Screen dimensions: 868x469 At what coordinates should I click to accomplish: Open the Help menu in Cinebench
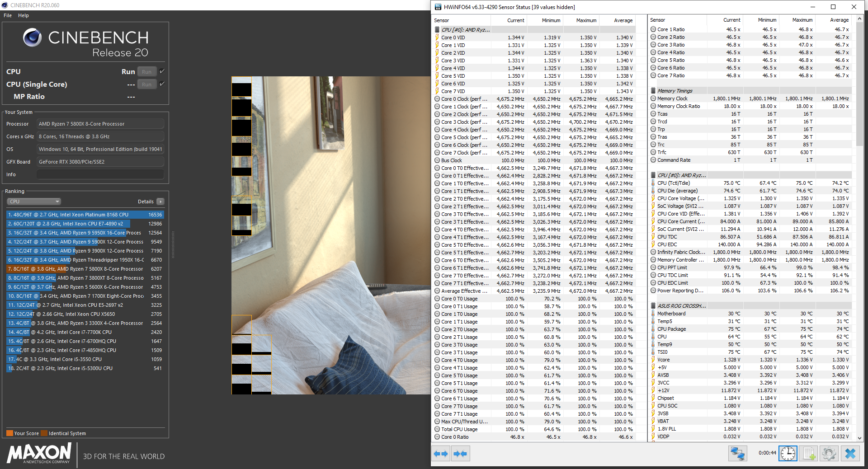click(24, 15)
